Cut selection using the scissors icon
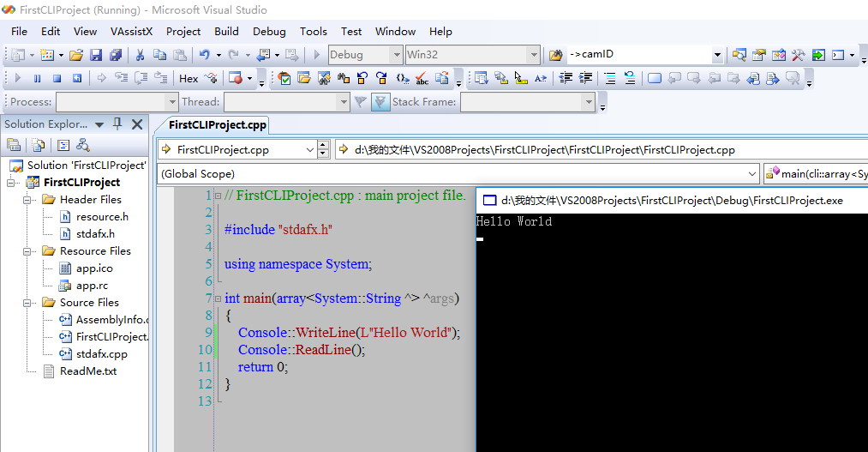This screenshot has height=452, width=868. coord(140,55)
